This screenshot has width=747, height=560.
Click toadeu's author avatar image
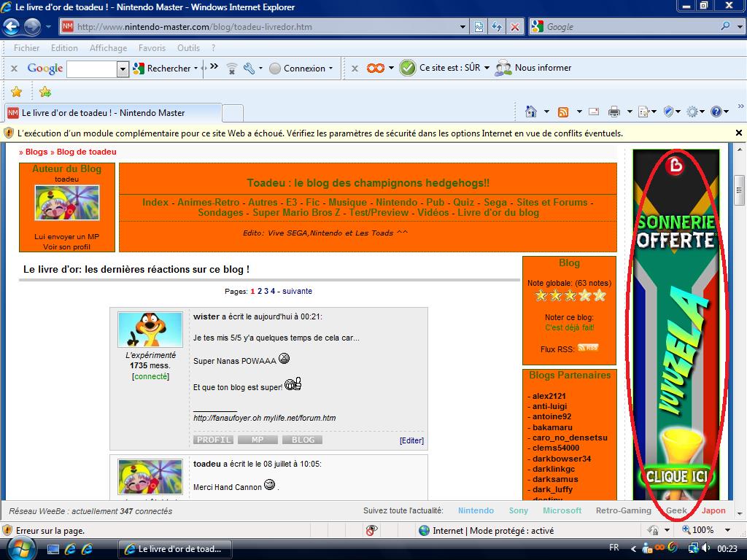click(x=67, y=203)
